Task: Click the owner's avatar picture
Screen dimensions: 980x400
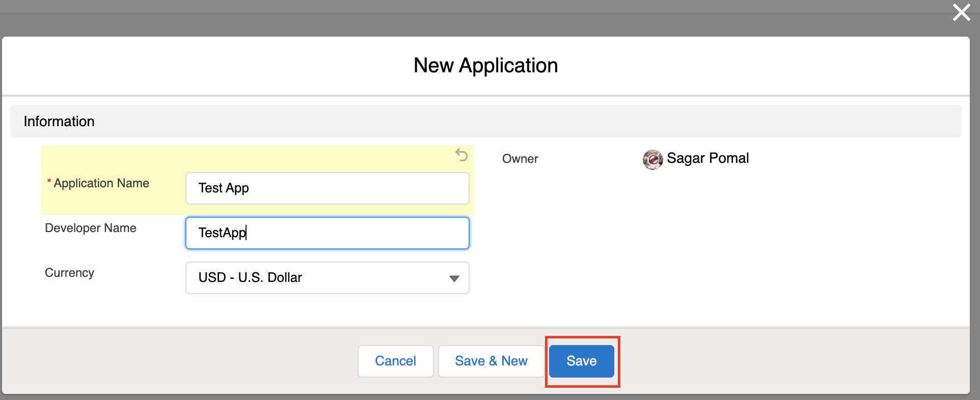Action: pos(652,159)
